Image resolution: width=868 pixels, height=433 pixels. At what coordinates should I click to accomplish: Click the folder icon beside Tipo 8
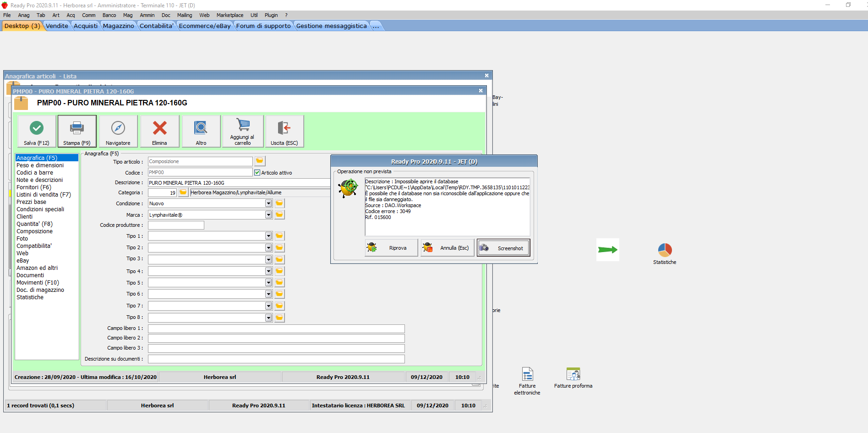click(x=279, y=318)
